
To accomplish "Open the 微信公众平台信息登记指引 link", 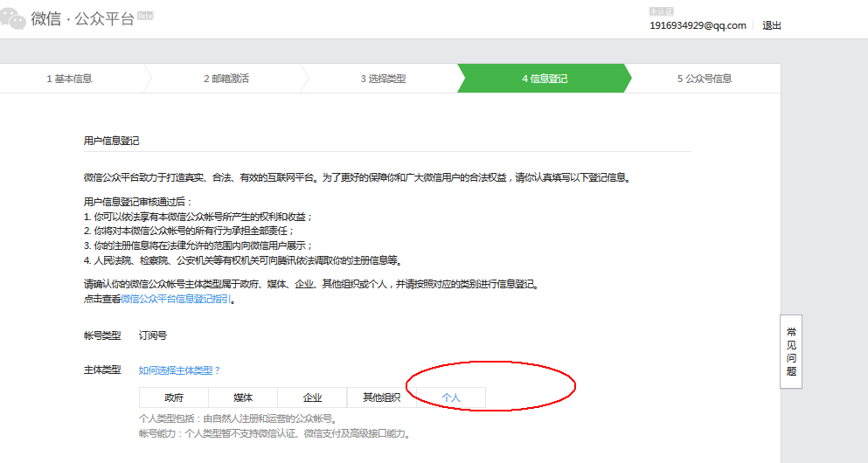I will tap(177, 299).
